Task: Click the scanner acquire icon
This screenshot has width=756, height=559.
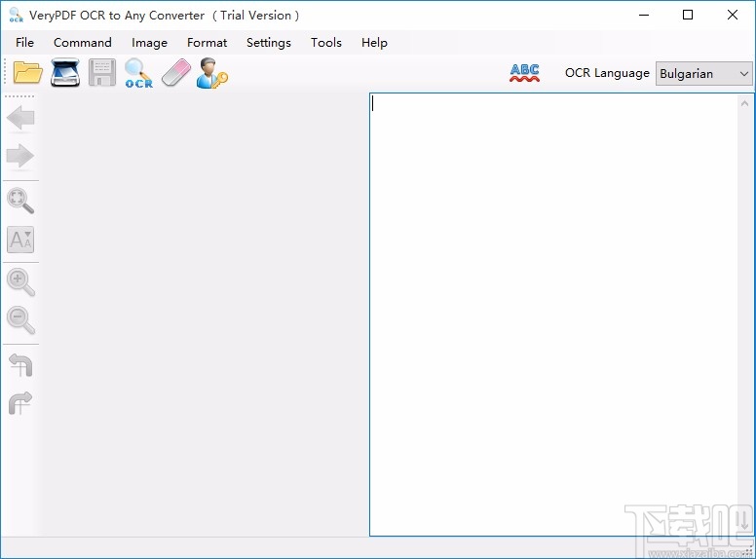Action: (x=65, y=73)
